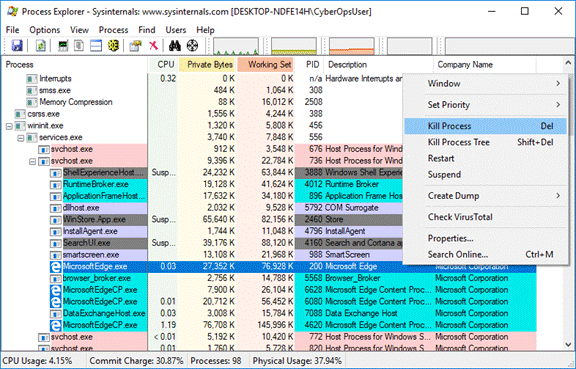This screenshot has width=576, height=369.
Task: Toggle the Show Process Tree toolbar icon
Action: pyautogui.click(x=79, y=46)
